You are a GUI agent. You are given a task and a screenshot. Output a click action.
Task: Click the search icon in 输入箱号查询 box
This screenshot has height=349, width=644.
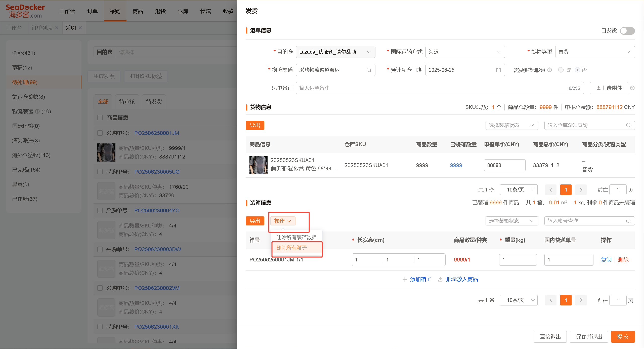pyautogui.click(x=628, y=221)
